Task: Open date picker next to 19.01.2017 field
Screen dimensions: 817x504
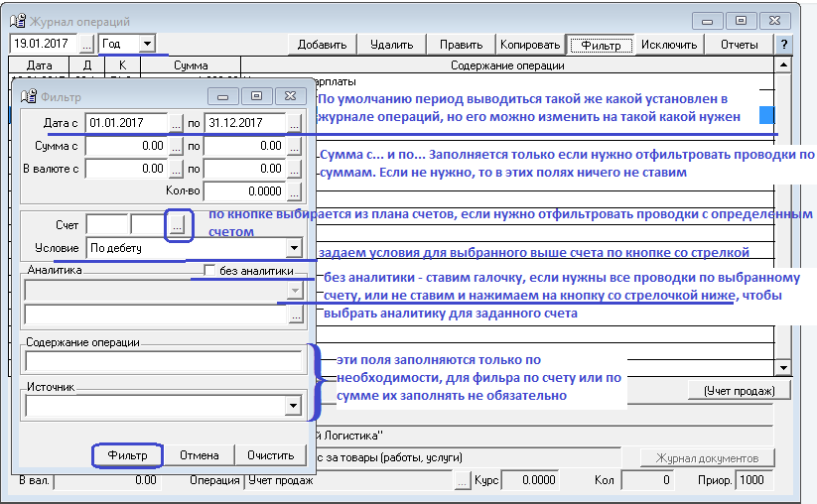Action: pos(87,45)
